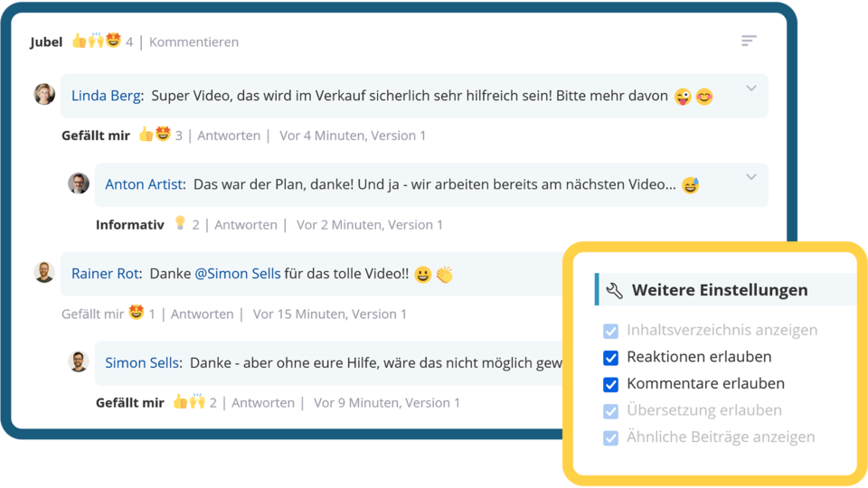Click 'Vor 15 Minuten, Version 1' timestamp
868x488 pixels.
[x=330, y=314]
